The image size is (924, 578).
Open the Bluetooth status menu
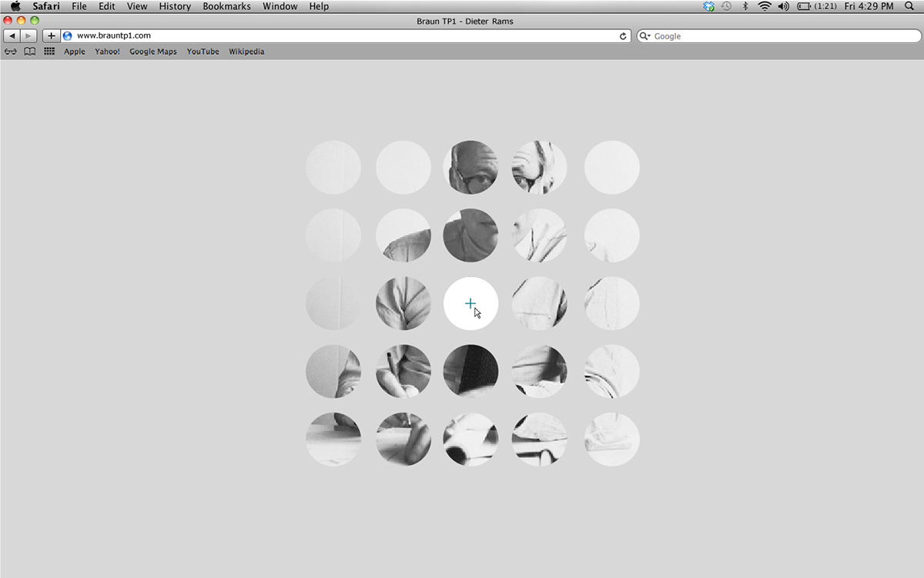point(745,6)
